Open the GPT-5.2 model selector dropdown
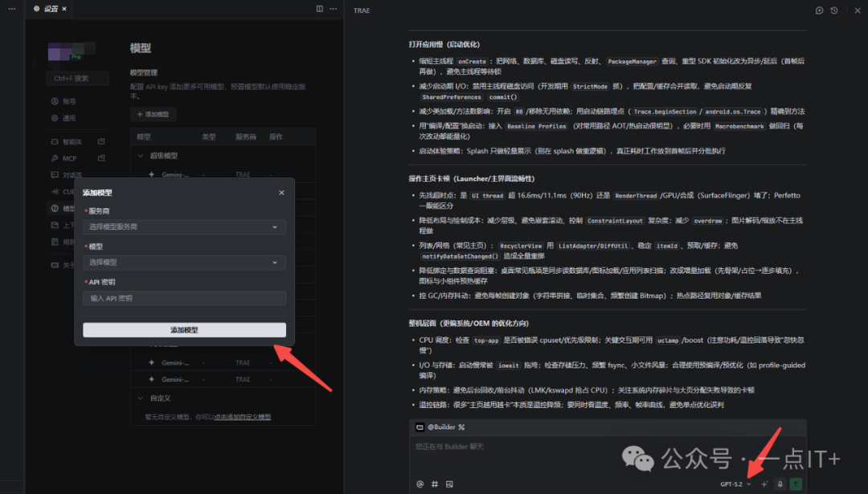Screen dimensions: 868x494 [735, 484]
